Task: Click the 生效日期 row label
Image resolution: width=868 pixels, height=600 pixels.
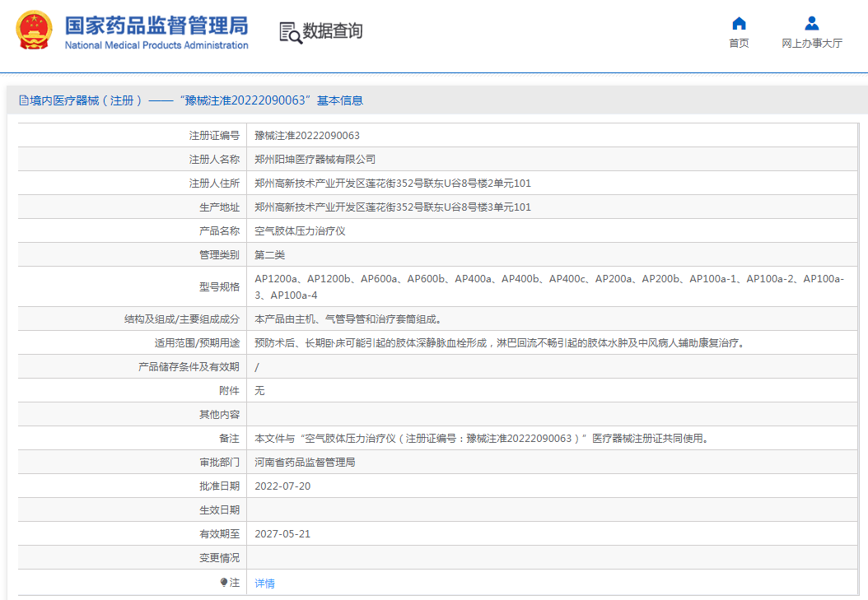Action: click(x=219, y=509)
